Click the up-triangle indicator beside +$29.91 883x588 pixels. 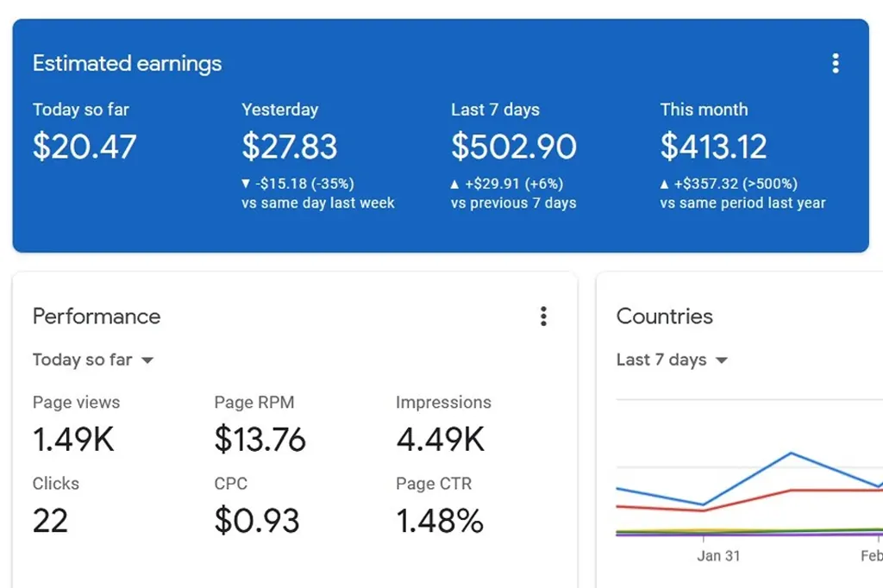(455, 184)
